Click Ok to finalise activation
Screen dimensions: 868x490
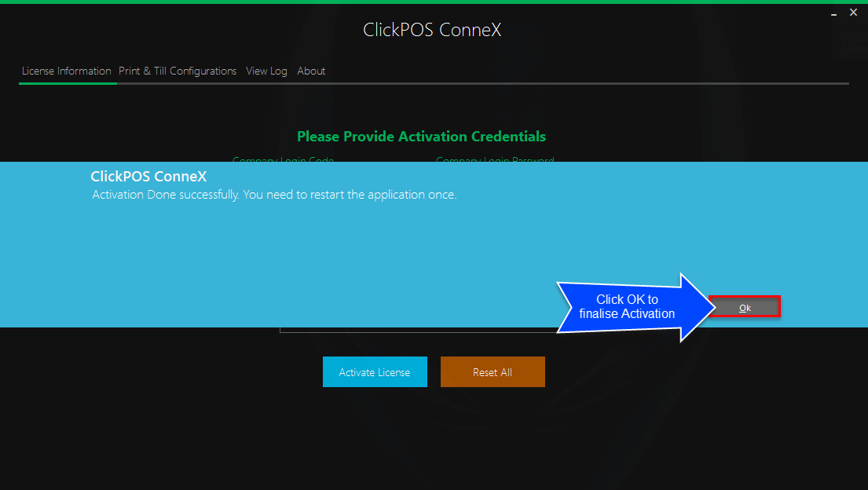745,307
